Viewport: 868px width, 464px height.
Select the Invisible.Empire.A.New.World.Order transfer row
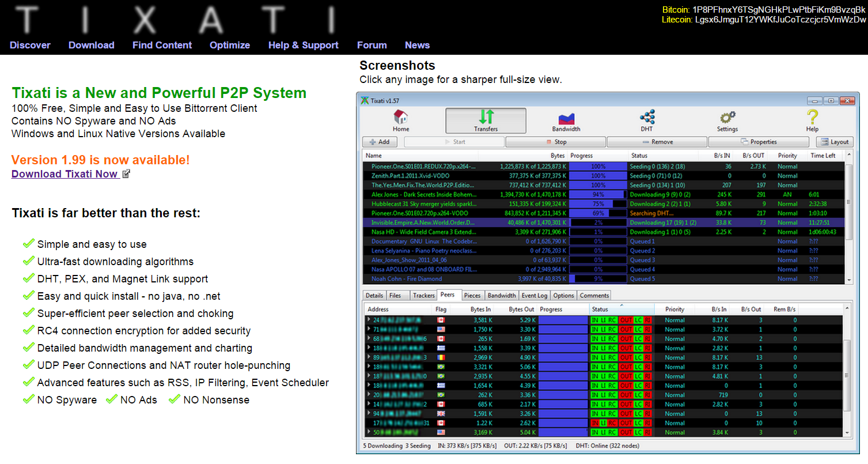[x=603, y=222]
